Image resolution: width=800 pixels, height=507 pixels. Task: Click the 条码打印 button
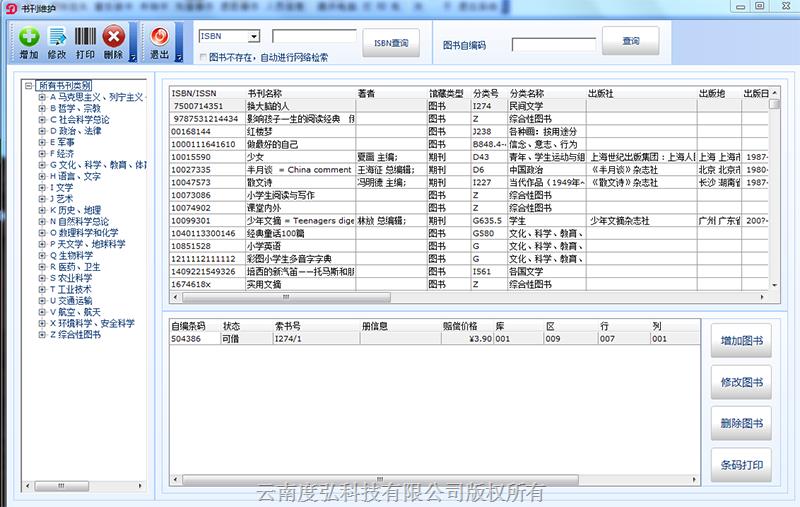[x=741, y=465]
